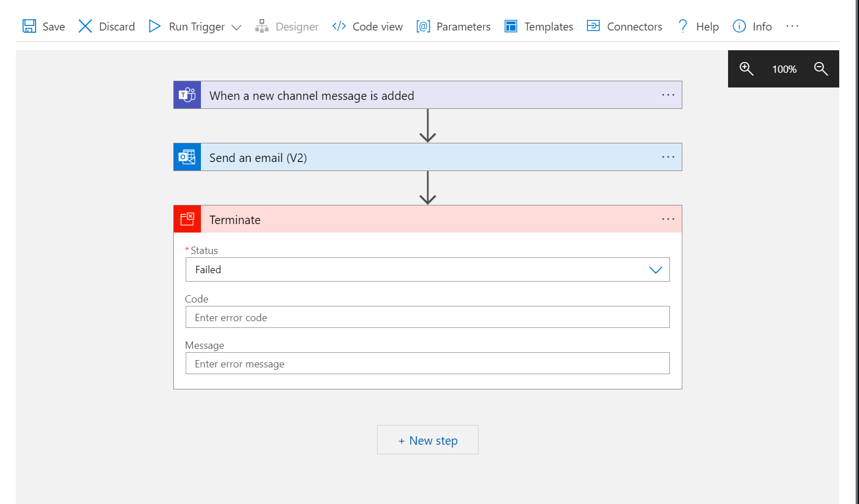
Task: Open options menu on the channel message trigger
Action: coord(668,95)
